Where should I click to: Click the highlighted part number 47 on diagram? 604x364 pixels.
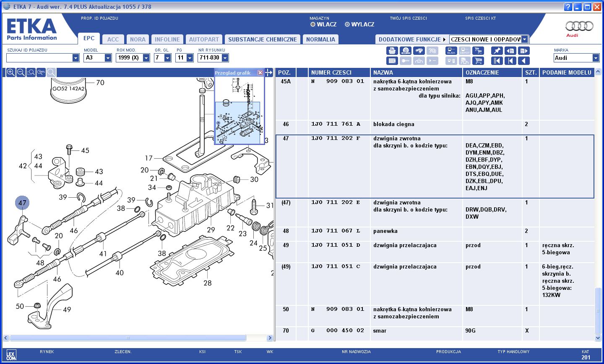22,203
